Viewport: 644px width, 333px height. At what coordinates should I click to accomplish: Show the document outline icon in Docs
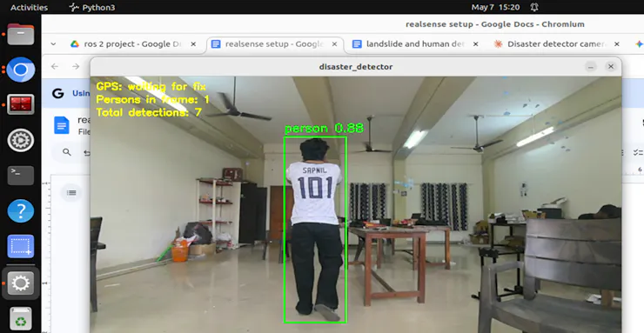click(x=71, y=193)
